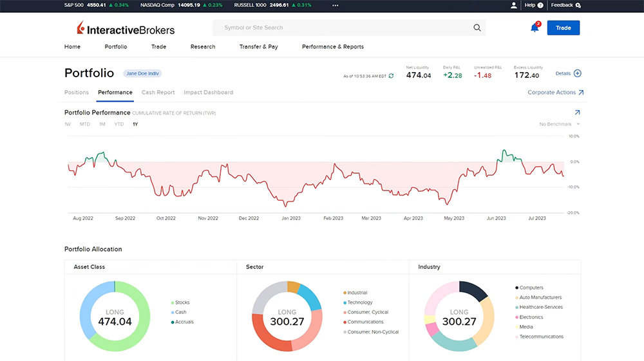This screenshot has width=644, height=361.
Task: Click the search magnifier icon
Action: [477, 28]
